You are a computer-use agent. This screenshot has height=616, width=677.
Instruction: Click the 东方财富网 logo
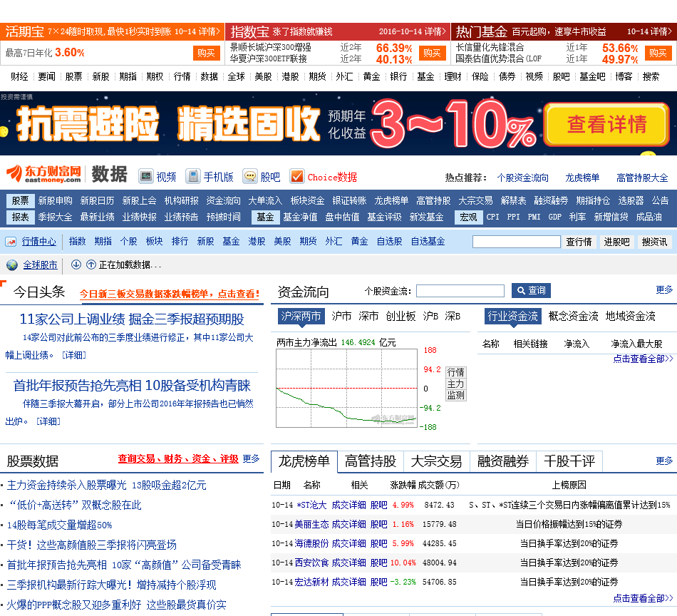(x=43, y=174)
